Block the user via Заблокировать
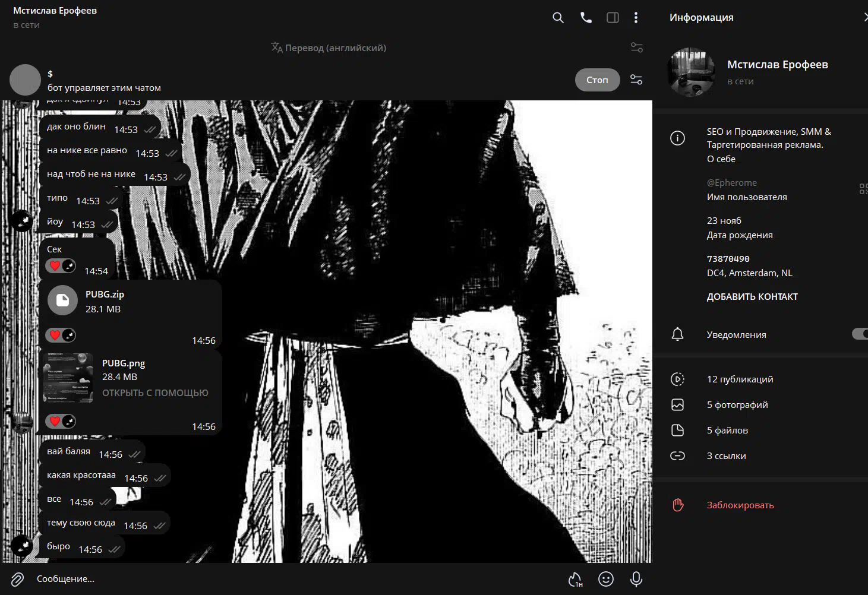Viewport: 868px width, 595px height. [x=740, y=505]
